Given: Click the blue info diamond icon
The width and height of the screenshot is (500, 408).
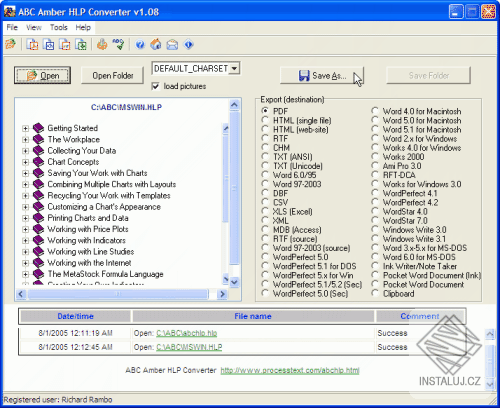Looking at the screenshot, I should (189, 44).
